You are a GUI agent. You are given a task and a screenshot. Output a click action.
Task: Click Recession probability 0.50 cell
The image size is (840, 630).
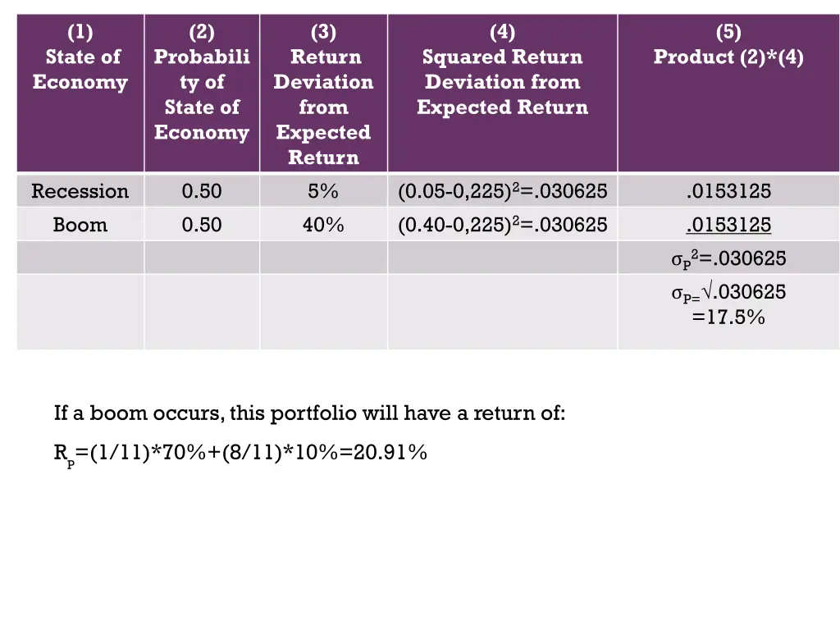(202, 191)
